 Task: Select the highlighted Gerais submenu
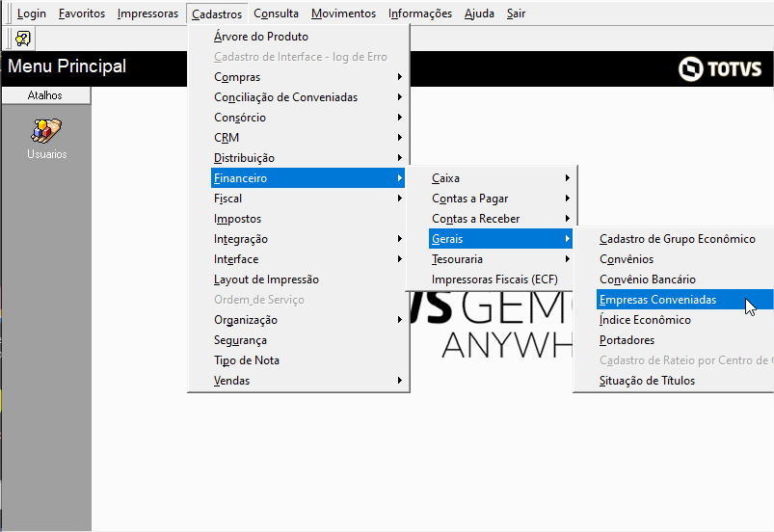[500, 239]
